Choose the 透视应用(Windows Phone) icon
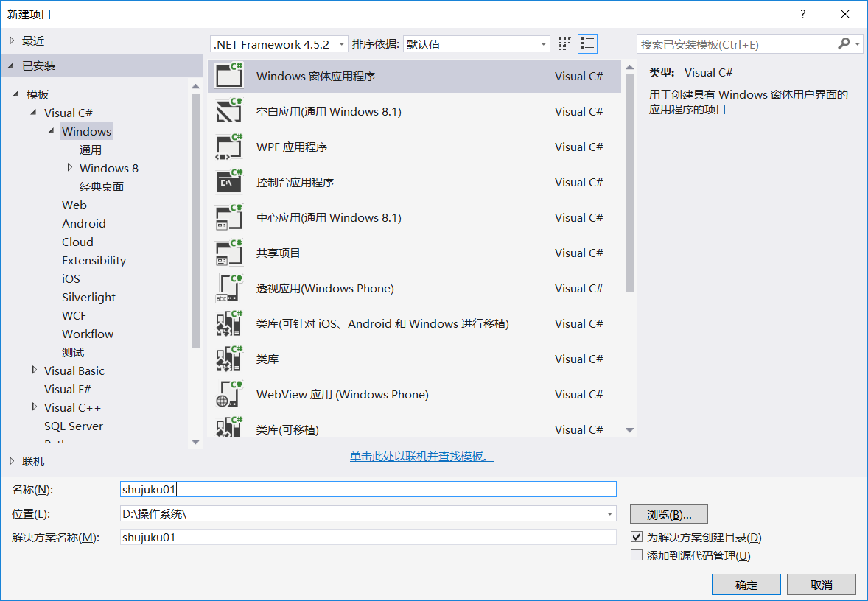The width and height of the screenshot is (868, 601). click(229, 288)
